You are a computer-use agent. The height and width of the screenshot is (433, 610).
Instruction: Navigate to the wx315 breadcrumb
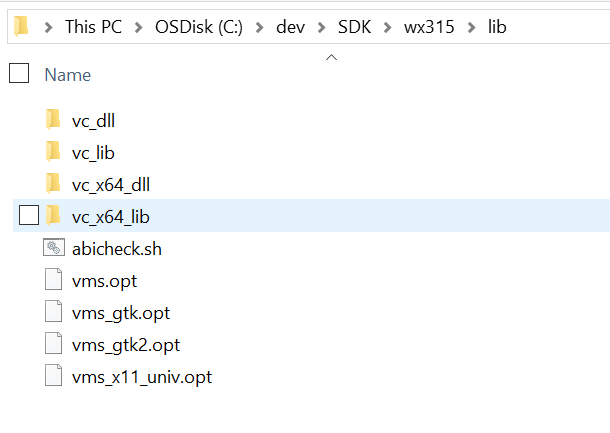429,27
